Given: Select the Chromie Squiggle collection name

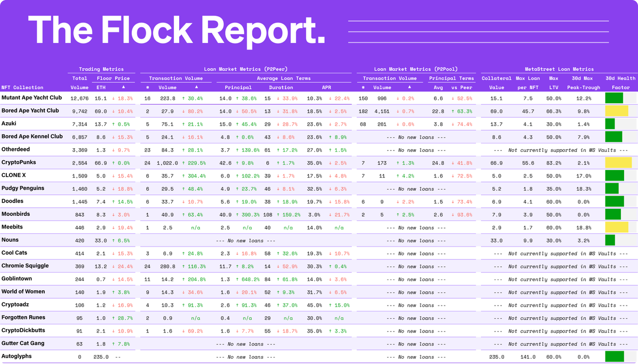Looking at the screenshot, I should point(25,266).
